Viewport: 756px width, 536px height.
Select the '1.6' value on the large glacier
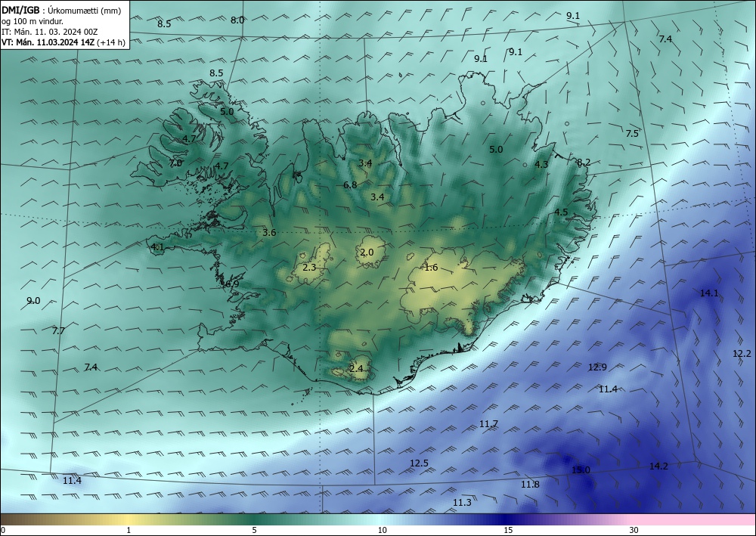[431, 268]
